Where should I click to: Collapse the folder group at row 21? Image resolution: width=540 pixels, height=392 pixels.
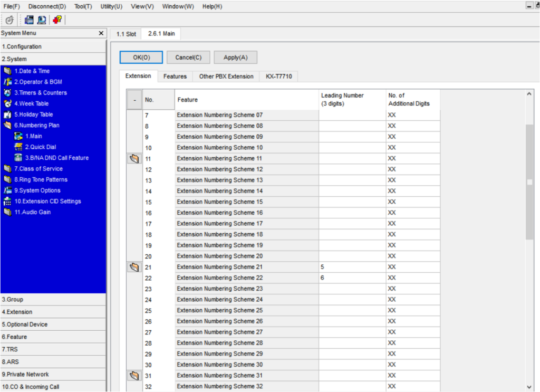click(x=134, y=267)
